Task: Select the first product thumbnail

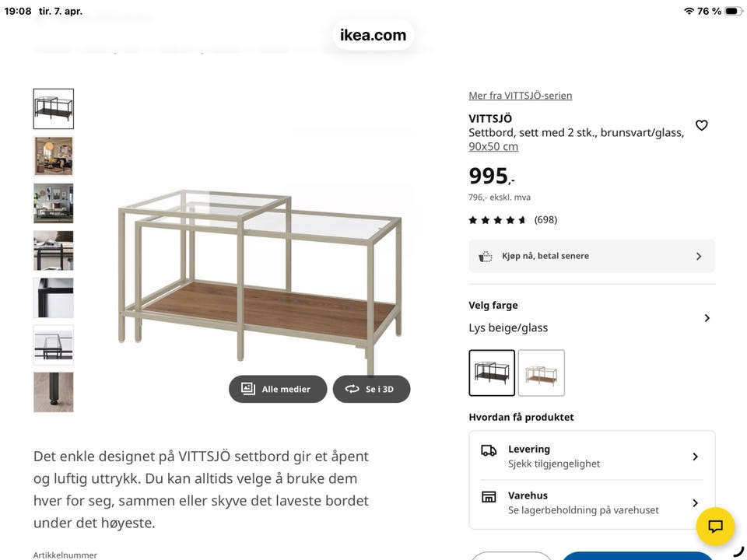Action: (x=54, y=109)
